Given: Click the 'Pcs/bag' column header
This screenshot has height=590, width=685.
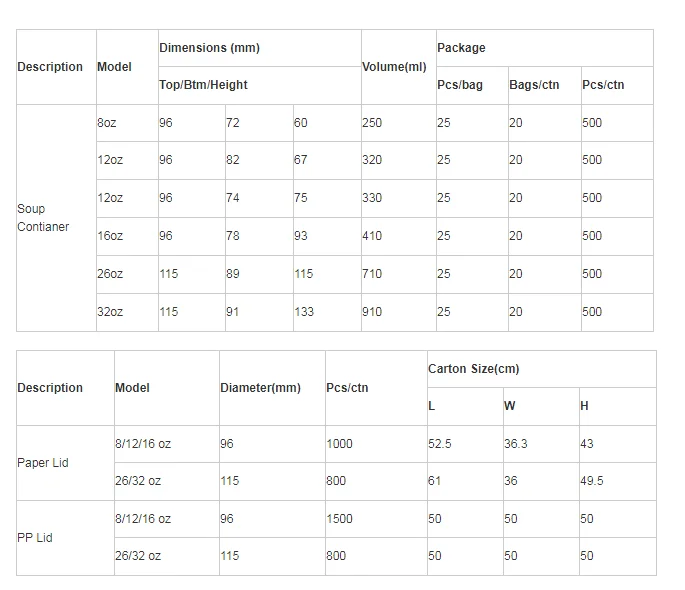Looking at the screenshot, I should click(x=460, y=85).
